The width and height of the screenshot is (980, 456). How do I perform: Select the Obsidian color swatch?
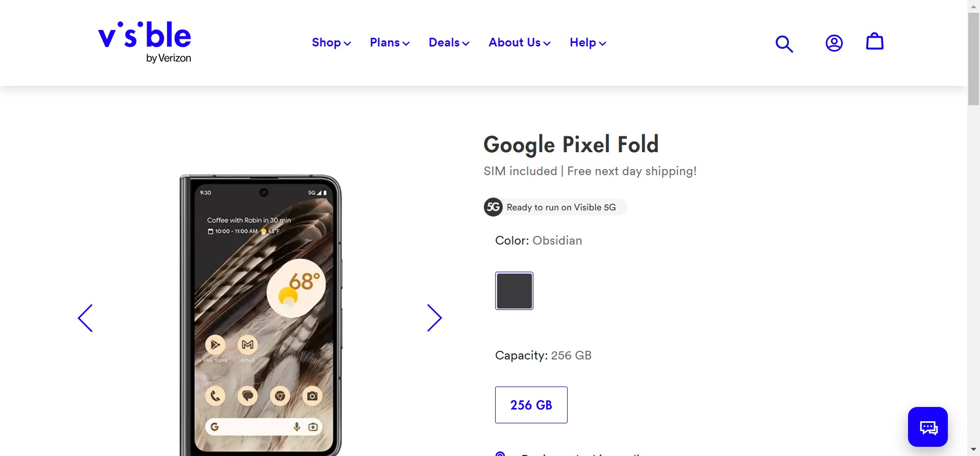point(514,291)
